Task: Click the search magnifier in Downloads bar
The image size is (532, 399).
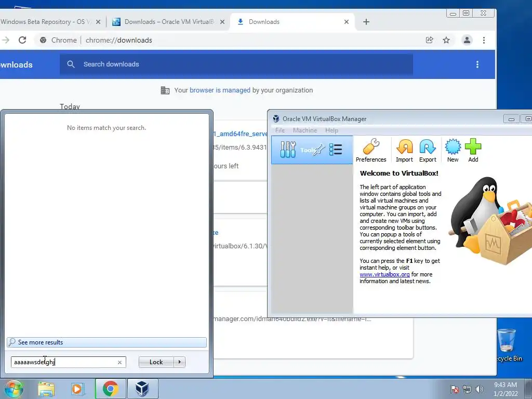Action: [71, 64]
